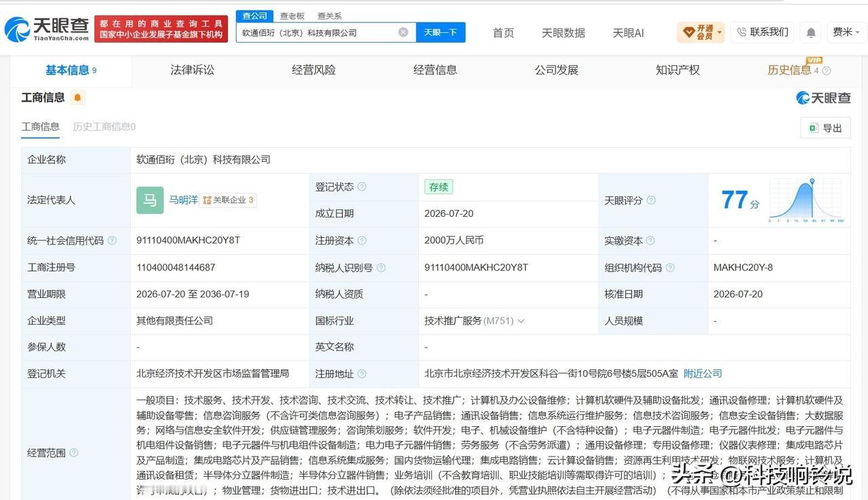Click the company name cell 软通佰珩（北京）科技有限公司

point(203,160)
